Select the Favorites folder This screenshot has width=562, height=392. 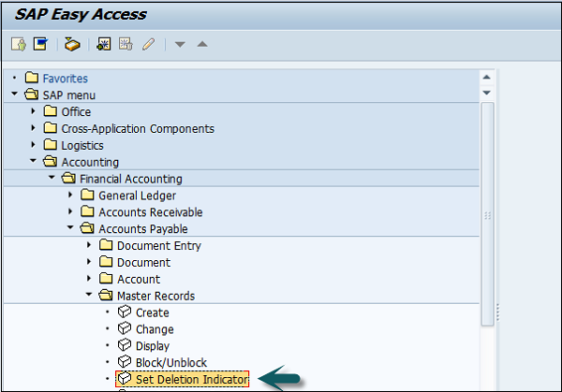point(65,79)
